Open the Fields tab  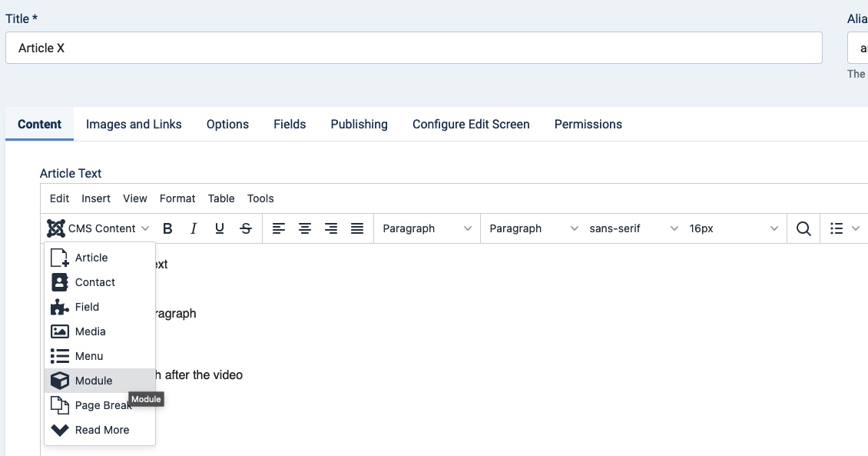(290, 124)
